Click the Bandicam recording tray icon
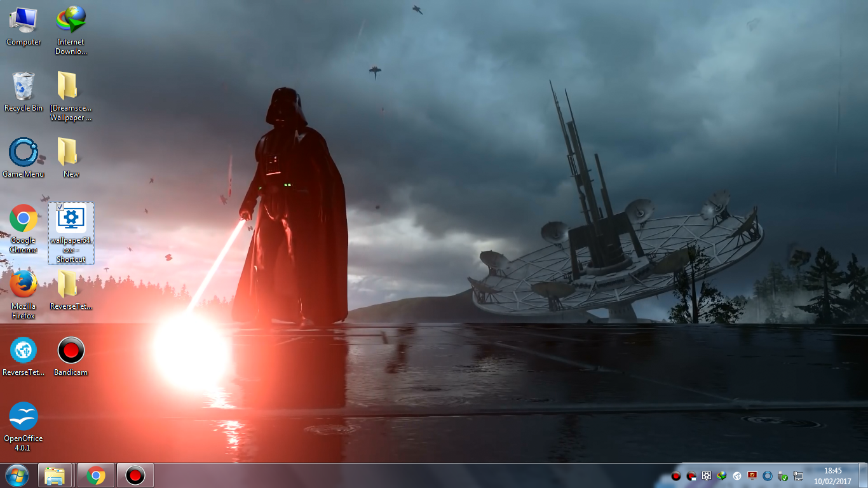The height and width of the screenshot is (488, 868). tap(676, 477)
